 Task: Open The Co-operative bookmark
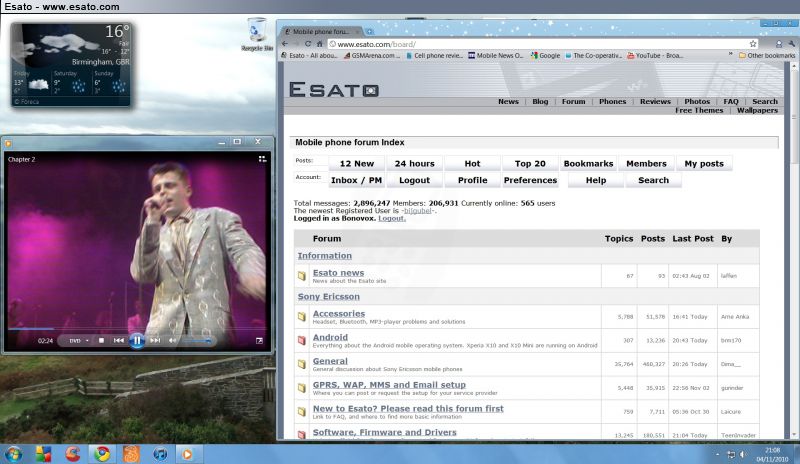click(x=593, y=56)
